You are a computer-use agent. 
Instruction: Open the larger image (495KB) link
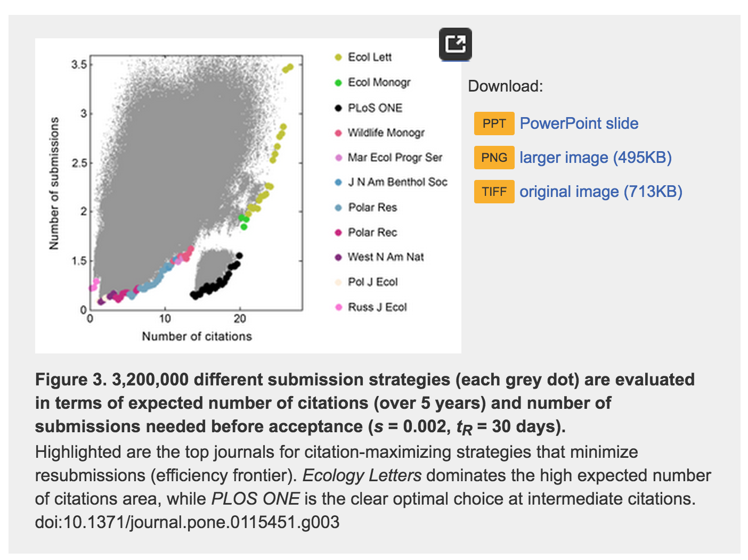[595, 158]
